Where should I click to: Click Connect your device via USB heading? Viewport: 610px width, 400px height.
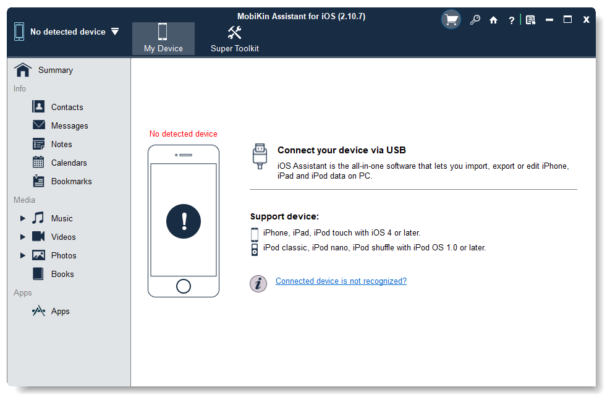click(342, 150)
